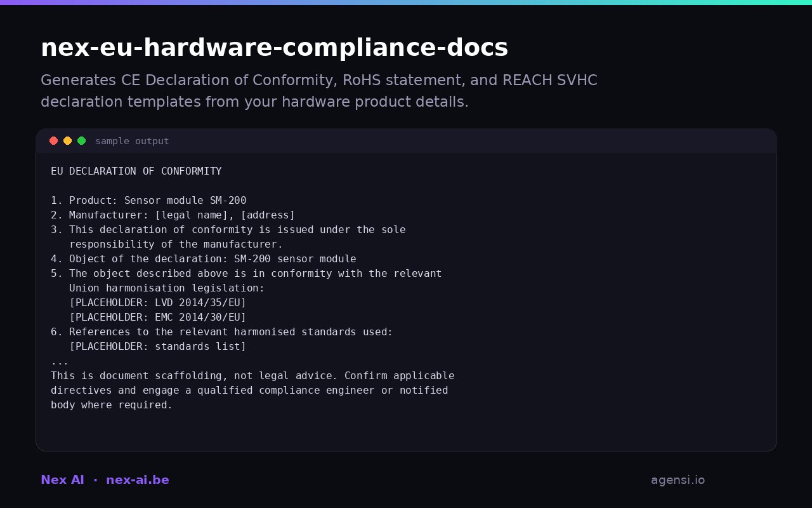Click "Union harmonisation legislation:" line
This screenshot has width=812, height=508.
pos(167,288)
